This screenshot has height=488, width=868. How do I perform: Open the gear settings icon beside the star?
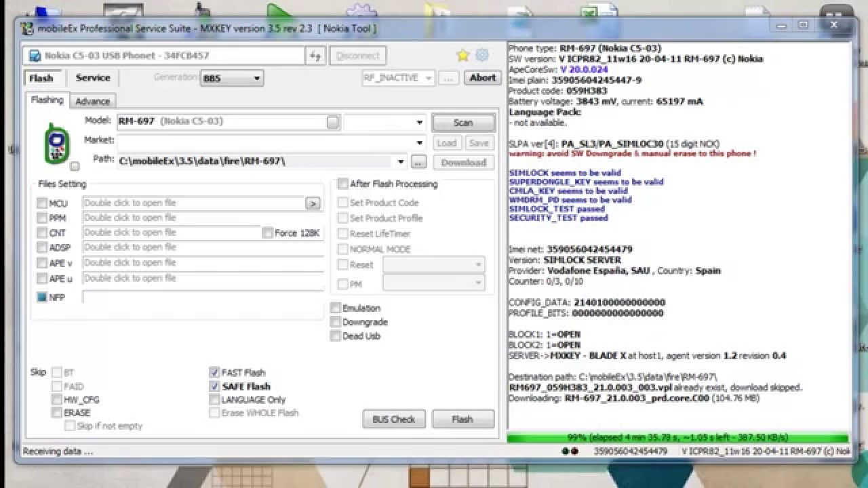pos(482,56)
